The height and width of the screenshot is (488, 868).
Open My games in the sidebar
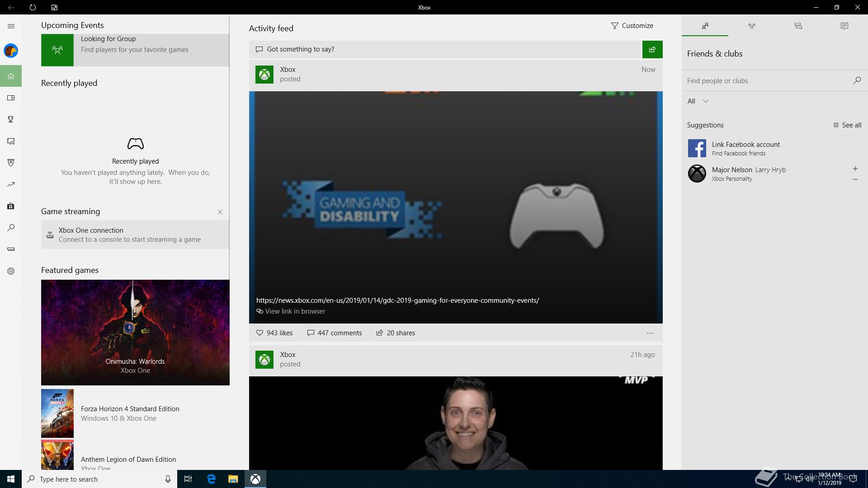[11, 98]
